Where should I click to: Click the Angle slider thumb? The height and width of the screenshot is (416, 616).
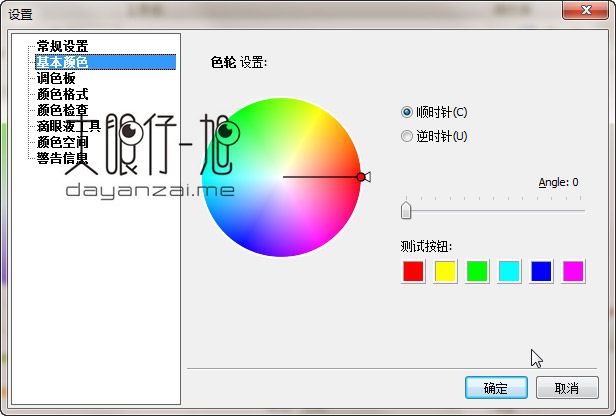coord(406,210)
